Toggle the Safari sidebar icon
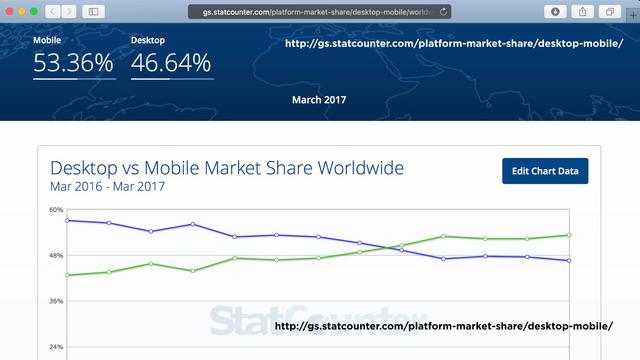This screenshot has width=640, height=360. 93,11
